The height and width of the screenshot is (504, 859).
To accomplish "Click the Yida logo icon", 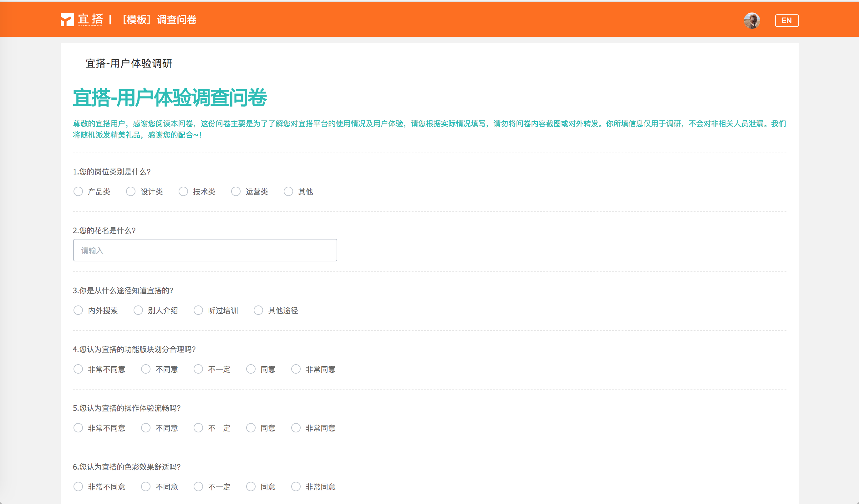I will [x=67, y=20].
